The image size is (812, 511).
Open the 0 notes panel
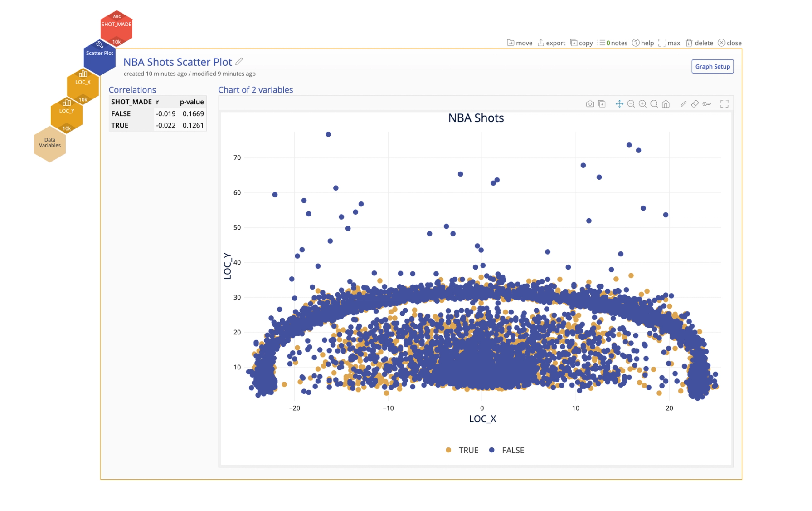[x=613, y=43]
